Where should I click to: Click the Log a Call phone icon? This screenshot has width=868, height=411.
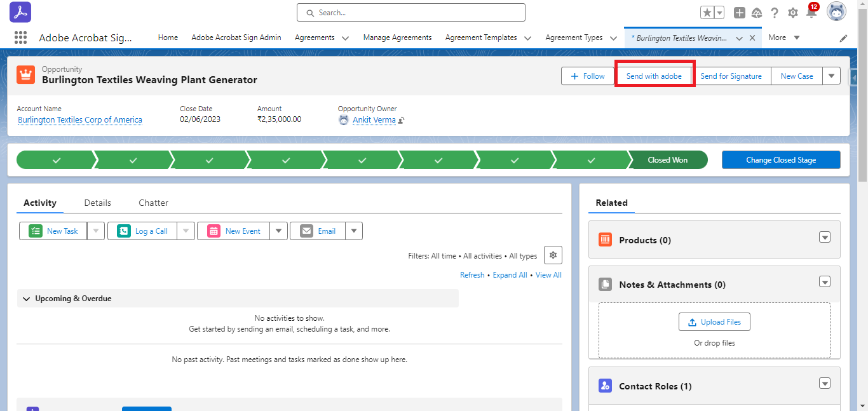(124, 231)
